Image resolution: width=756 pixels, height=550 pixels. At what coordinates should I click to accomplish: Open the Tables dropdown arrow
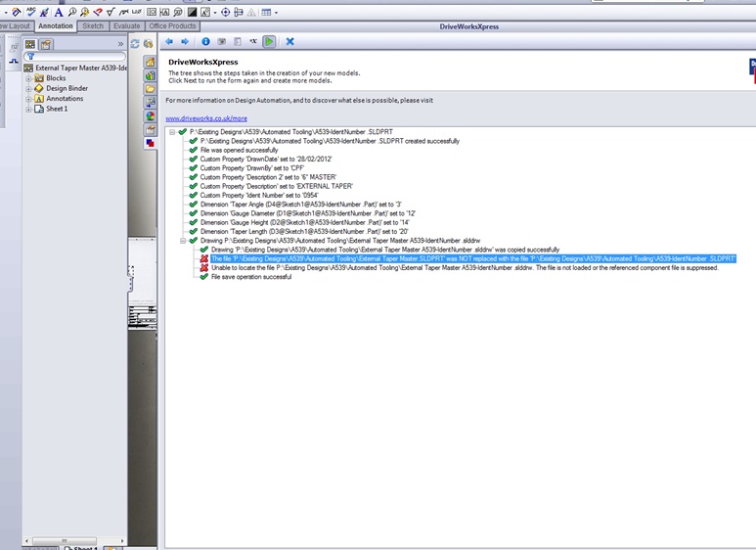pos(276,13)
